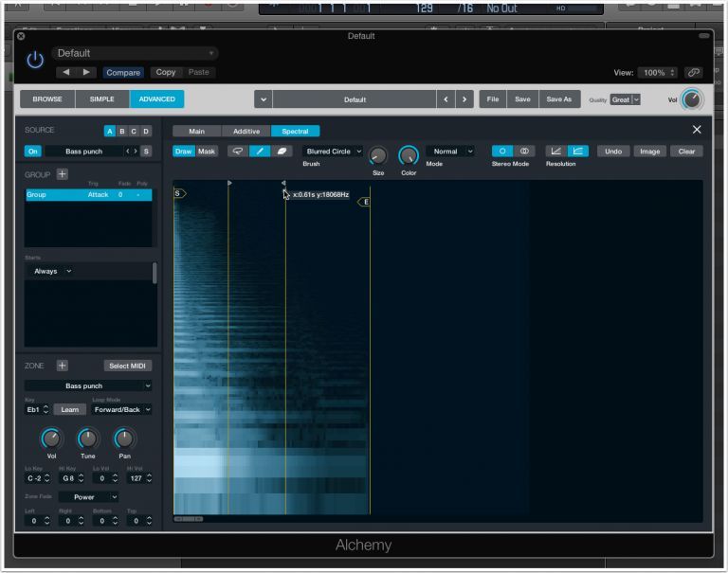728x573 pixels.
Task: Open the Bass punch zone dropdown
Action: point(88,385)
